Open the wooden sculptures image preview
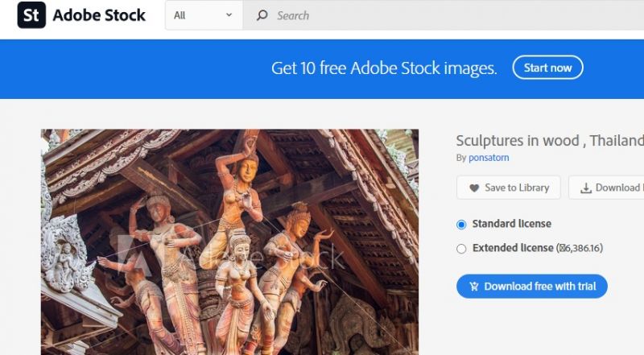The width and height of the screenshot is (644, 355). pos(229,241)
